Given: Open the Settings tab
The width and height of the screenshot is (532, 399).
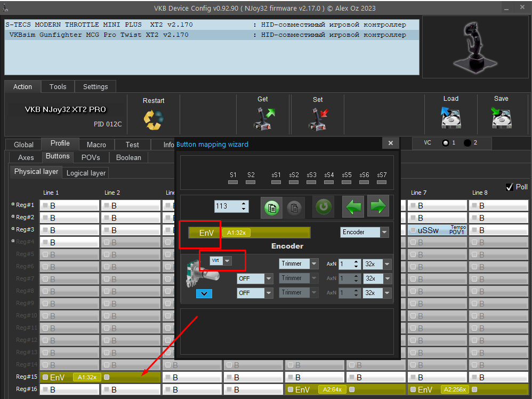Looking at the screenshot, I should (x=95, y=86).
